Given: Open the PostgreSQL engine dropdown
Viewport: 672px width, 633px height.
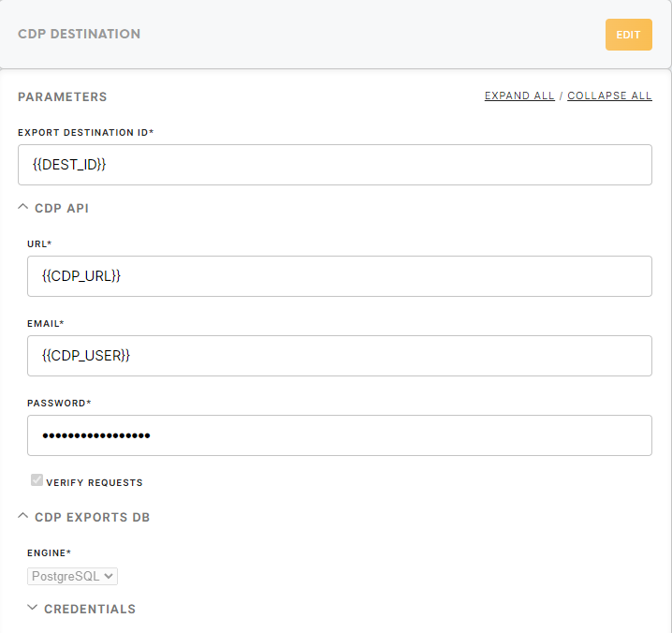Looking at the screenshot, I should (72, 576).
